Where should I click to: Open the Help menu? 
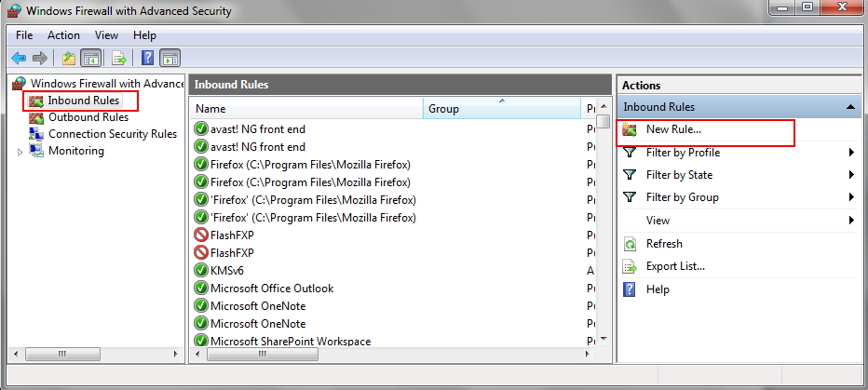click(x=144, y=34)
